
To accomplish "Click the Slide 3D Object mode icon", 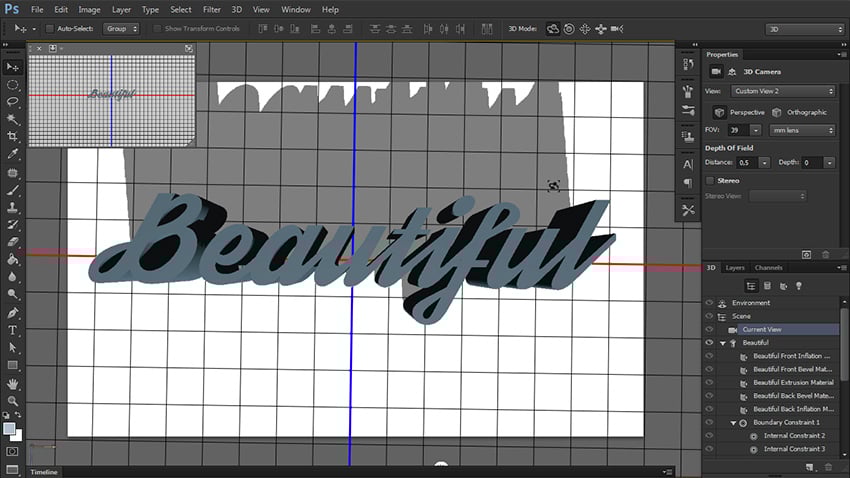I will [x=600, y=28].
